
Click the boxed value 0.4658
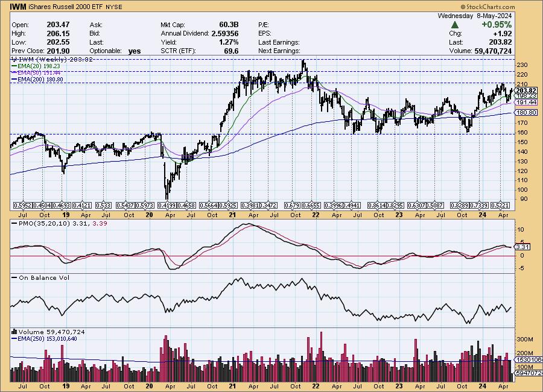click(x=186, y=206)
